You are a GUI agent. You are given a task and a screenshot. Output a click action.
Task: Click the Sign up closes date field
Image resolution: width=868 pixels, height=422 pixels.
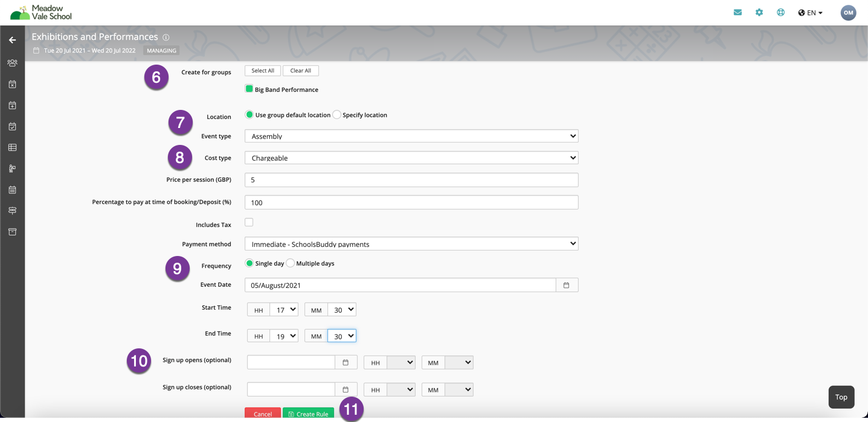pos(291,389)
